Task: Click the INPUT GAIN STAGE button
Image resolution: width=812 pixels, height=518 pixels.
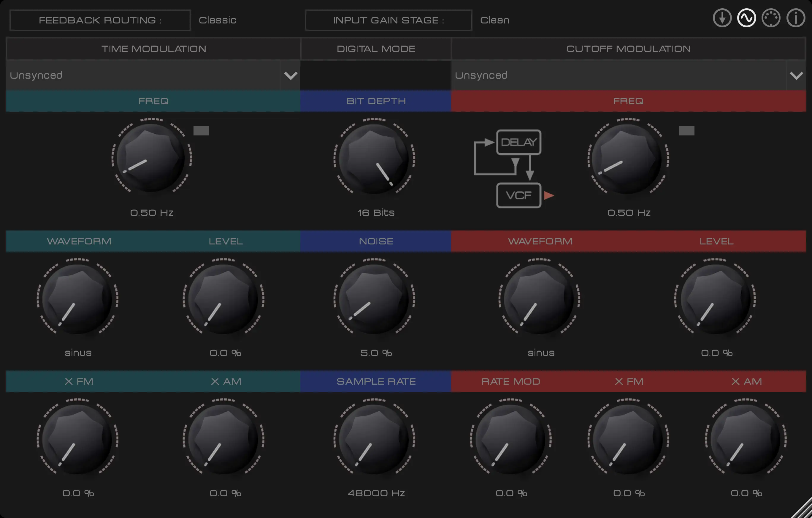Action: 388,20
